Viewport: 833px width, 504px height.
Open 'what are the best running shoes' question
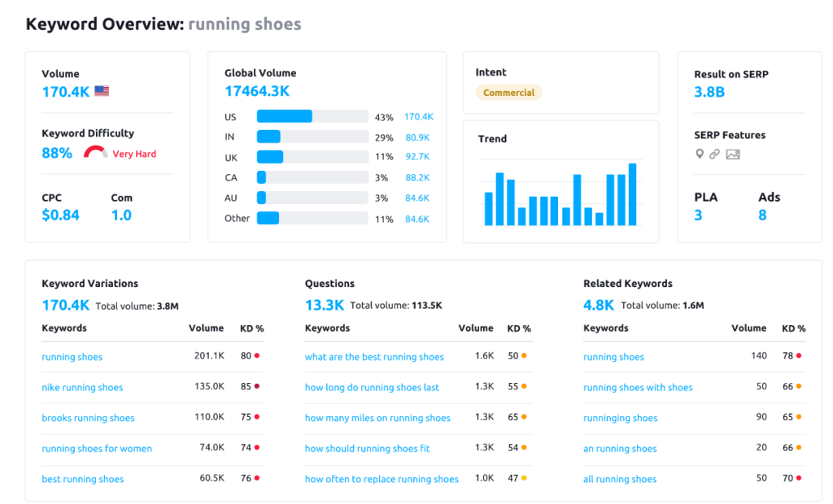coord(374,357)
